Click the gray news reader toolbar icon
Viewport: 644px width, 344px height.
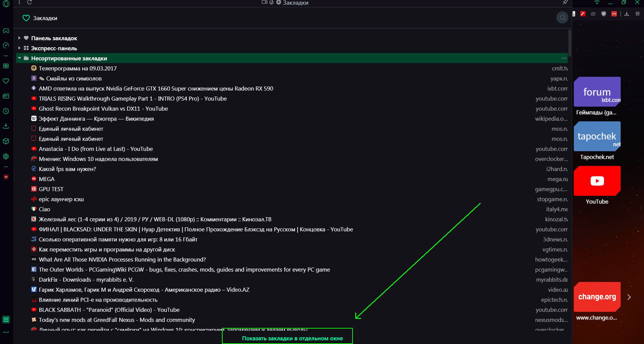pyautogui.click(x=593, y=14)
